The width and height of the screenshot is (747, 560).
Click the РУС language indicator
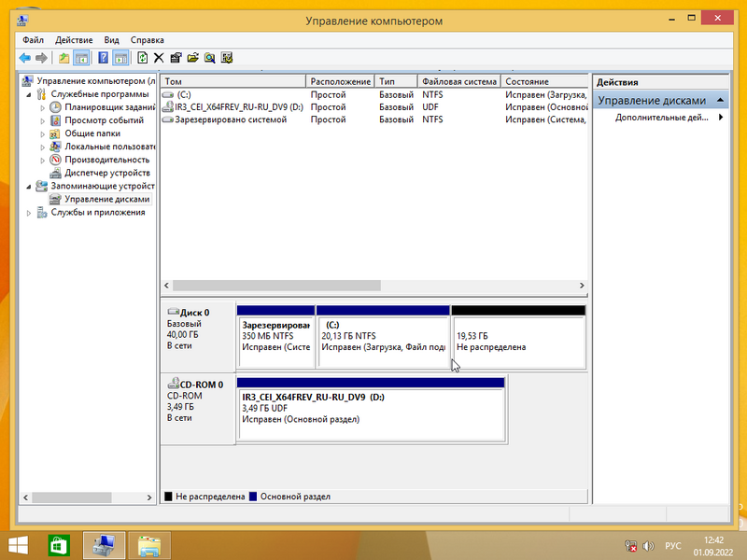click(x=673, y=546)
